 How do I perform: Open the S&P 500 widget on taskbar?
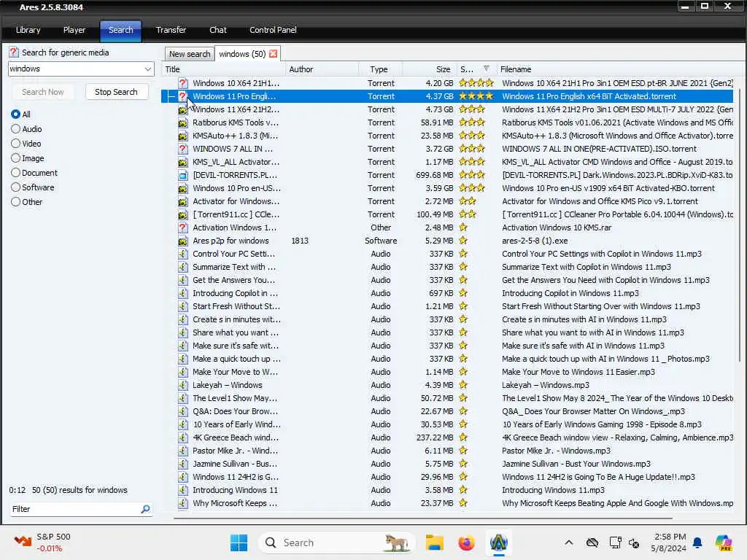(x=42, y=542)
